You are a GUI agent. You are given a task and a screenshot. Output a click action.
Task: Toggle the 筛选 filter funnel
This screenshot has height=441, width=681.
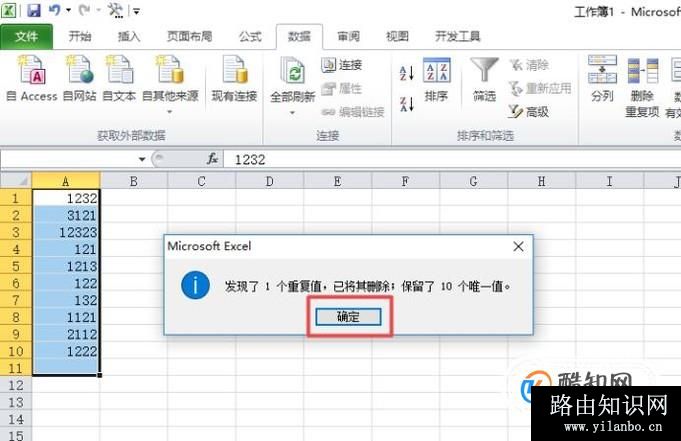485,80
